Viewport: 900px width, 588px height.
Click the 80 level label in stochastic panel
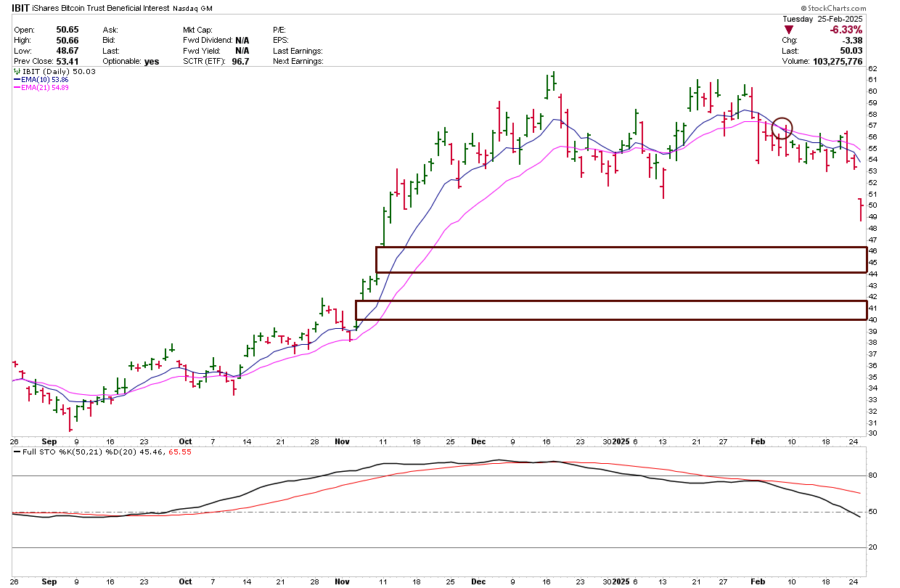coord(873,476)
